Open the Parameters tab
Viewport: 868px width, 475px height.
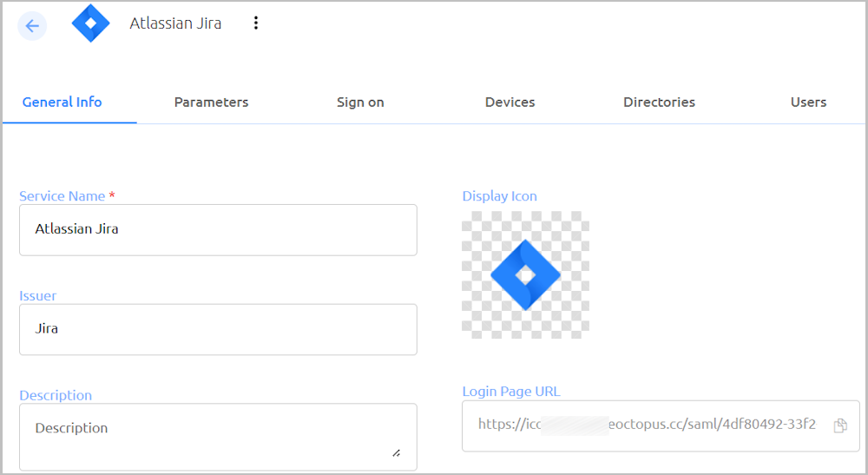click(212, 102)
